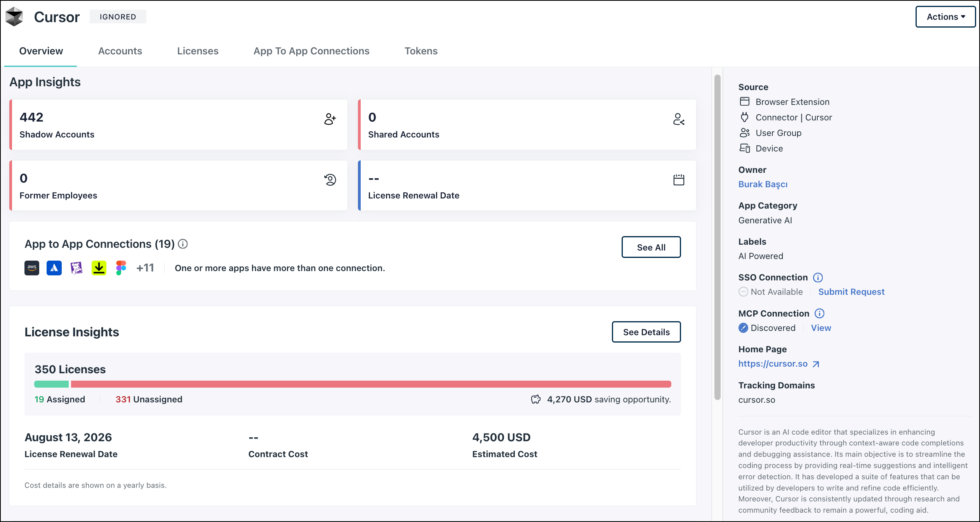Click the Shared Accounts user icon
This screenshot has height=522, width=980.
point(679,119)
